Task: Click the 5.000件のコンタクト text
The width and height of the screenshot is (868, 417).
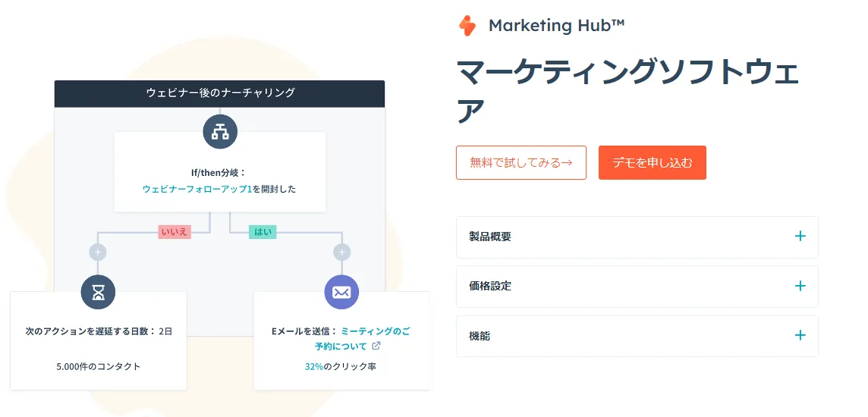Action: [x=99, y=366]
